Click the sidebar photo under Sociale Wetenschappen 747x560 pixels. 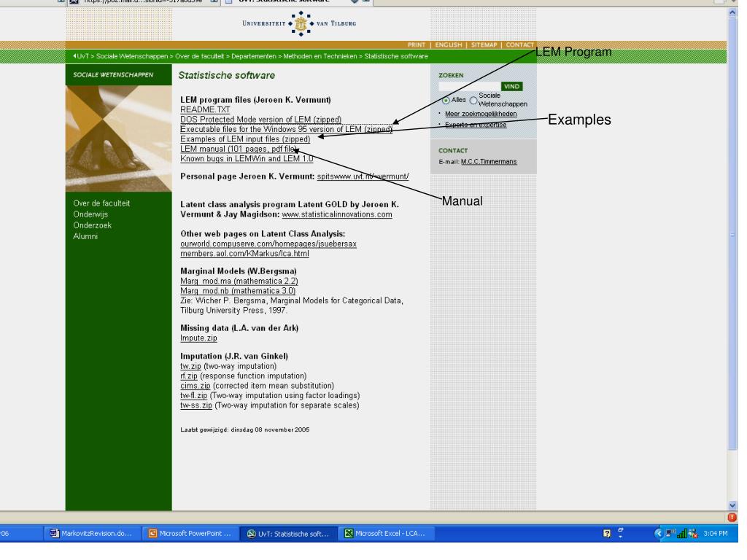(119, 139)
